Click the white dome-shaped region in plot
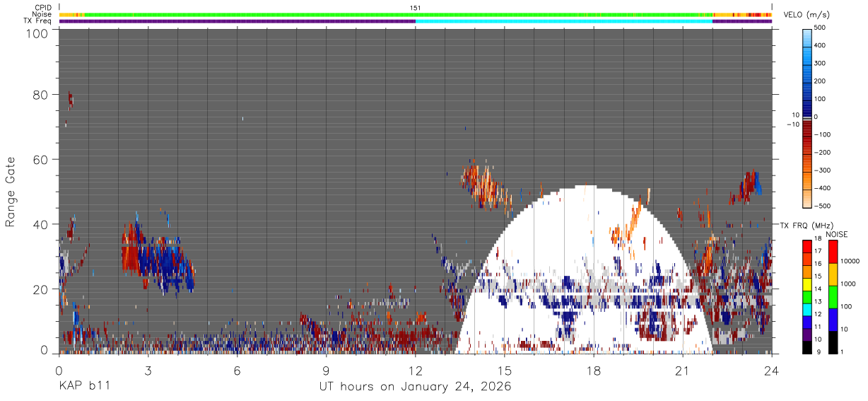 (585, 269)
